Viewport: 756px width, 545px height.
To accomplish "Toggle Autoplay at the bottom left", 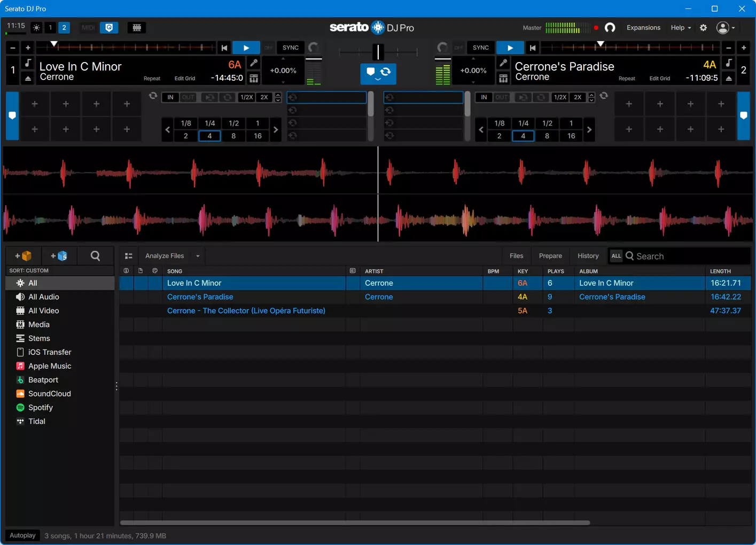I will point(23,535).
